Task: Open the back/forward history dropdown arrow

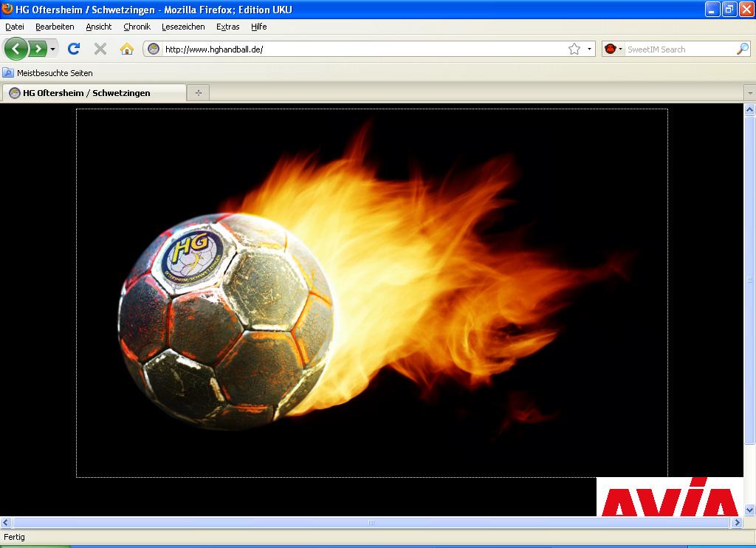Action: click(52, 49)
